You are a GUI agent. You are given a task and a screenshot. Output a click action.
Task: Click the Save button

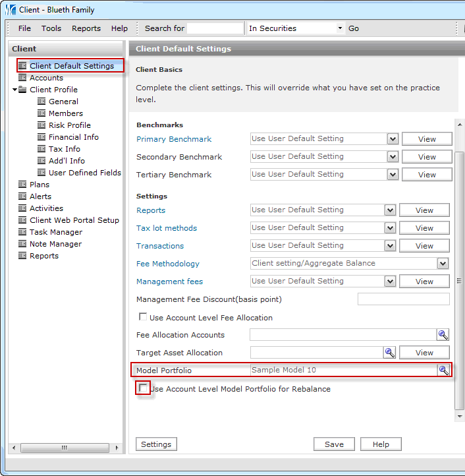(x=334, y=444)
